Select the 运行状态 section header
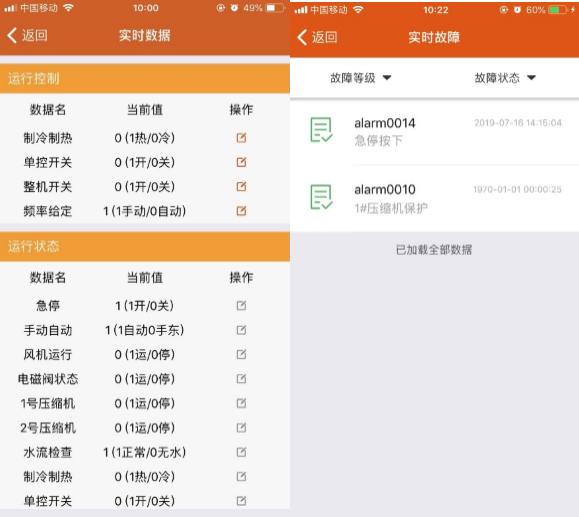This screenshot has height=517, width=579. tap(145, 246)
